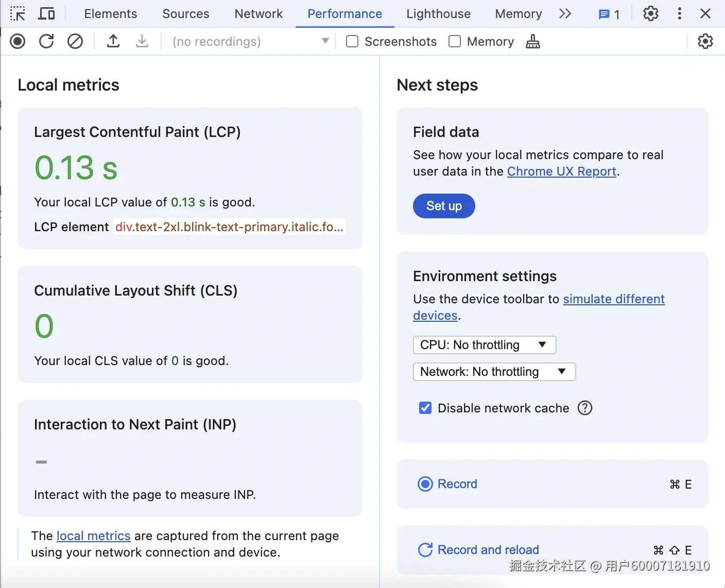Click the inspect element picker icon
Screen dimensions: 725x588
pyautogui.click(x=18, y=14)
